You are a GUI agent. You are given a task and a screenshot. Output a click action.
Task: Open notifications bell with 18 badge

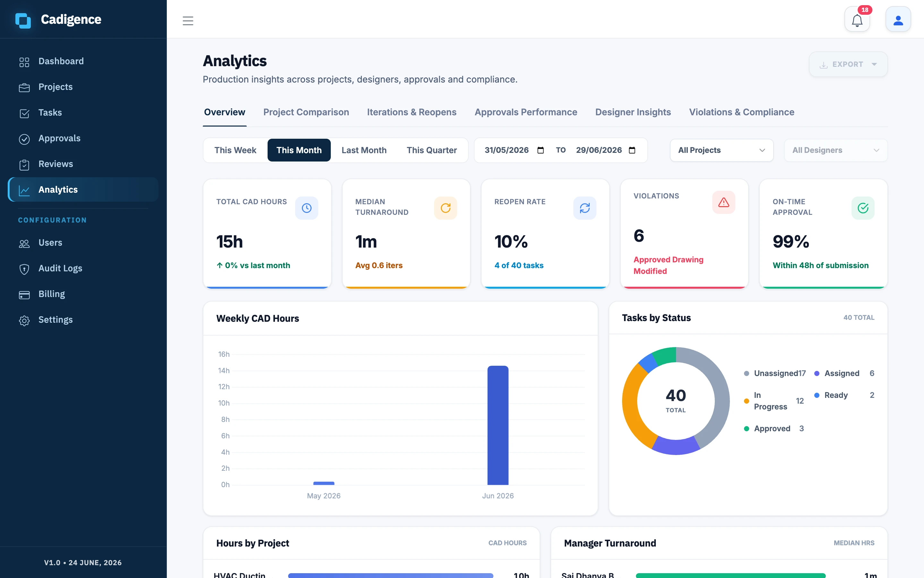[x=857, y=19]
